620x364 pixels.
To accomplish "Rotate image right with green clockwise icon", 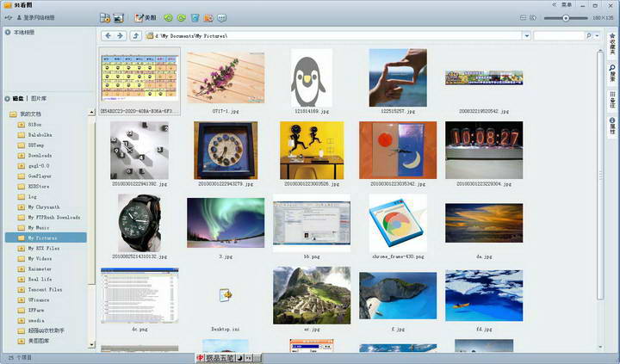I will pyautogui.click(x=182, y=18).
